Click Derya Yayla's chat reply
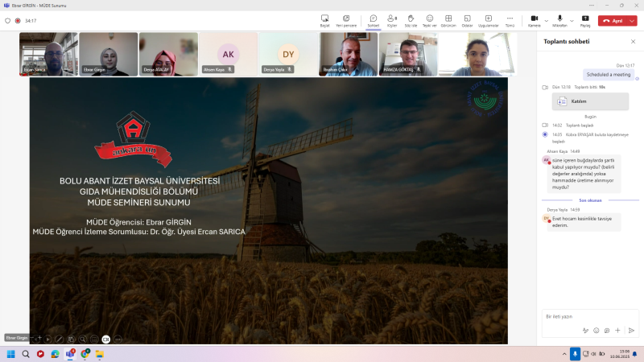644x362 pixels. click(584, 222)
